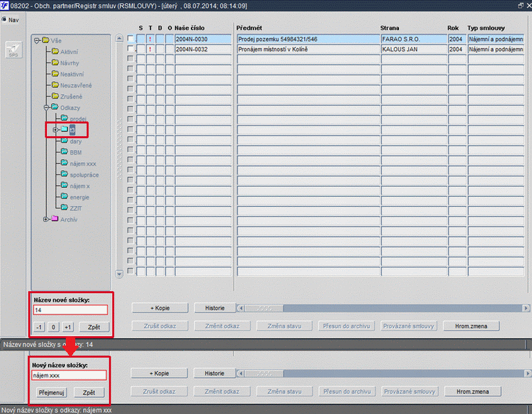Open the Vše root folder
The image size is (532, 414).
(52, 41)
